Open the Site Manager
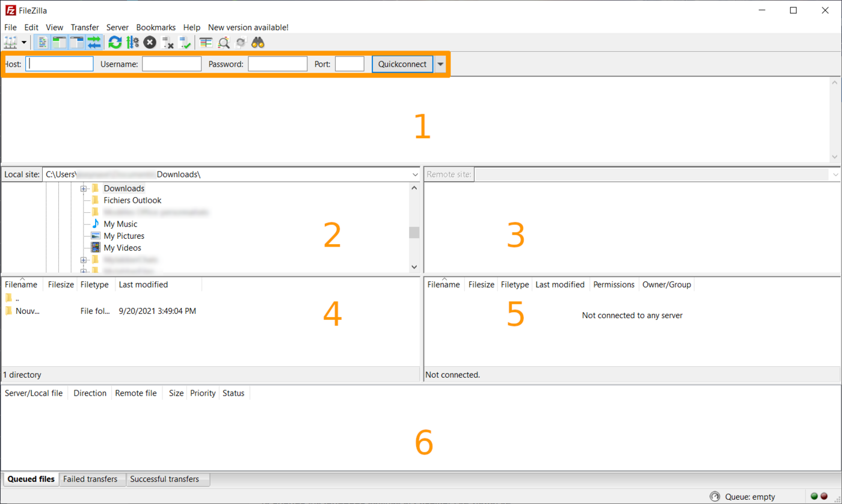 [11, 42]
